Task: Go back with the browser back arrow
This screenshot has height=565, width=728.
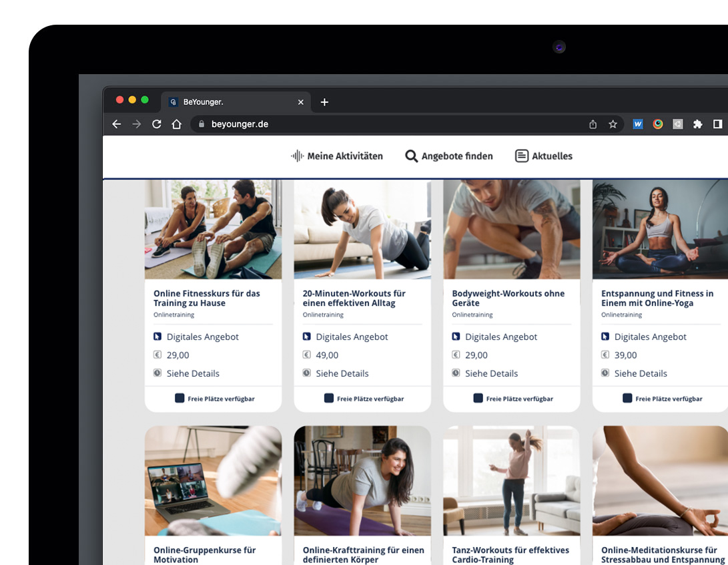Action: [x=117, y=124]
